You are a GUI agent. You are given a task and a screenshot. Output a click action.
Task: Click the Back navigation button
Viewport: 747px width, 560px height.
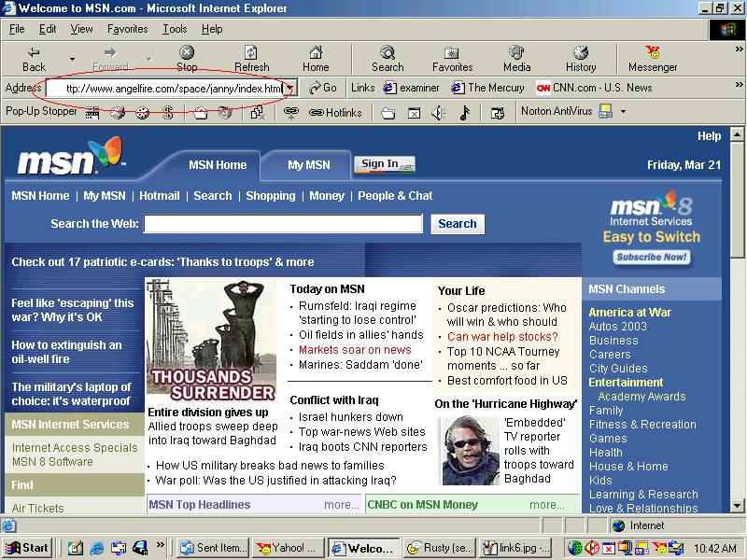[x=34, y=58]
